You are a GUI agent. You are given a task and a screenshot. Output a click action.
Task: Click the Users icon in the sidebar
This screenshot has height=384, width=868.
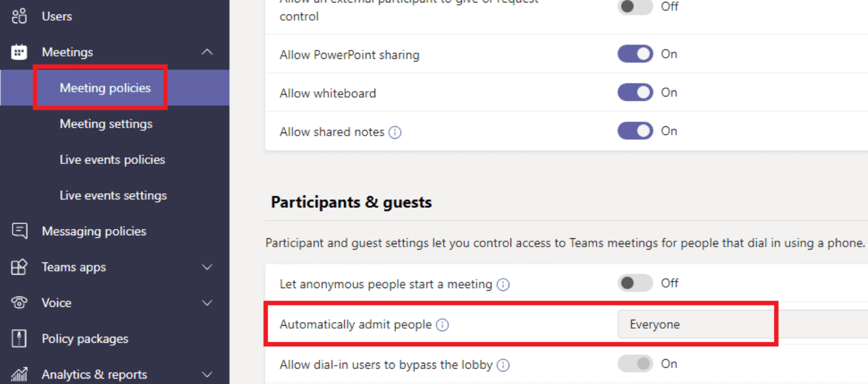tap(18, 16)
